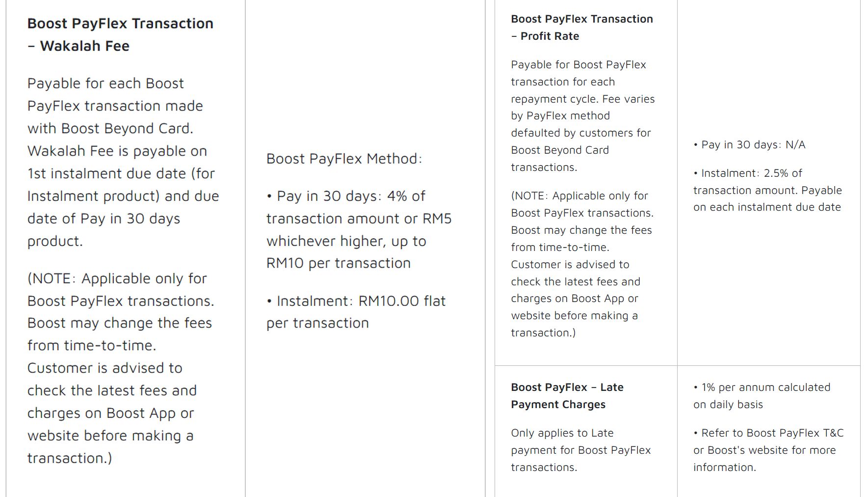Image resolution: width=868 pixels, height=497 pixels.
Task: Click the 'Instalment: RM10.00 flat' bullet
Action: 356,312
